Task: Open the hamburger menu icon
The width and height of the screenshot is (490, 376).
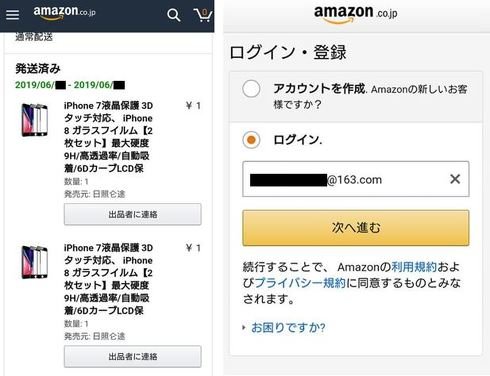Action: 12,15
